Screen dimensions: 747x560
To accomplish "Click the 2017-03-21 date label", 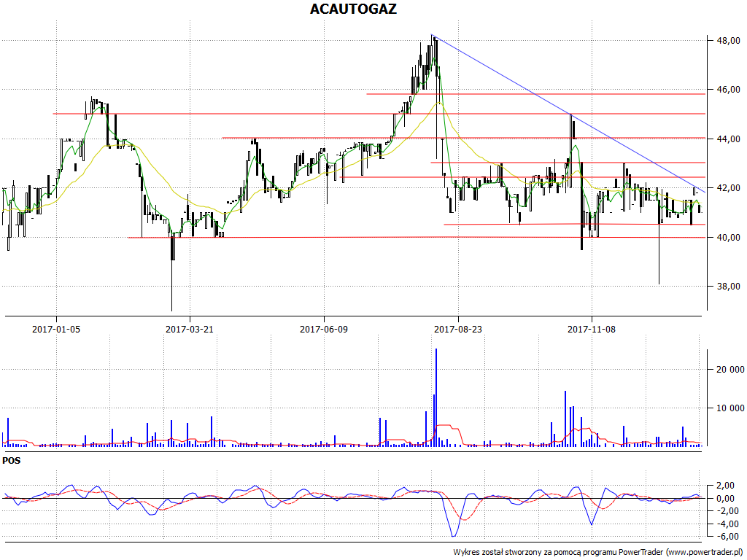I will (190, 330).
